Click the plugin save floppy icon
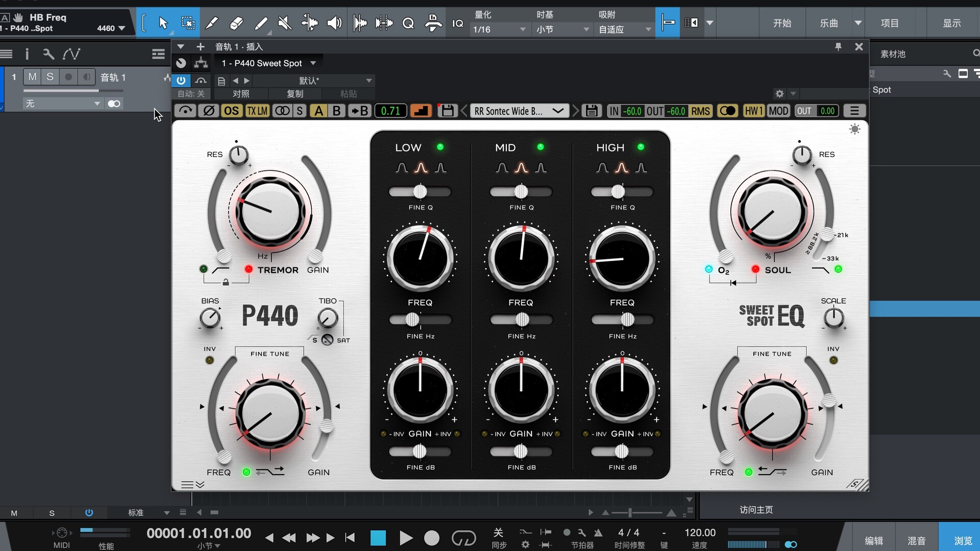 click(x=448, y=111)
